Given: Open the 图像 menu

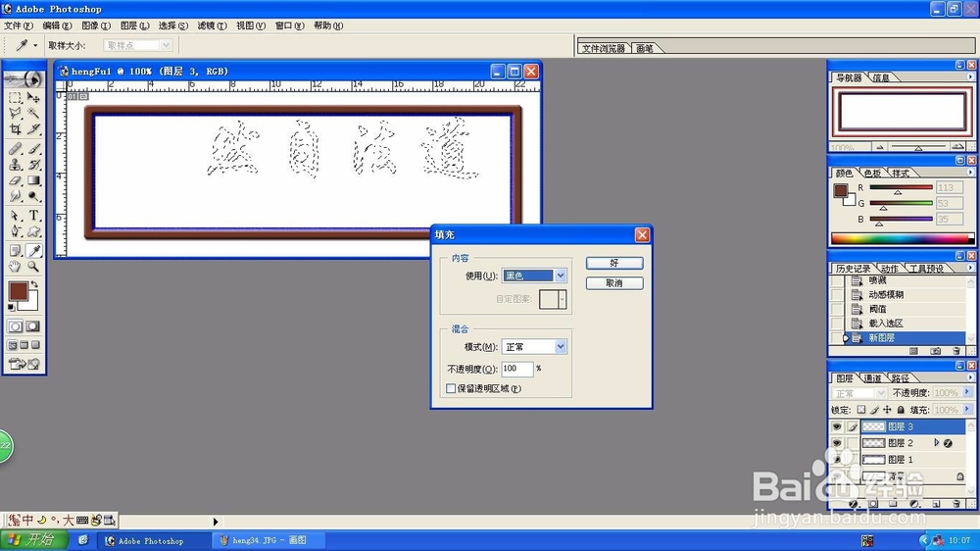Looking at the screenshot, I should tap(96, 25).
